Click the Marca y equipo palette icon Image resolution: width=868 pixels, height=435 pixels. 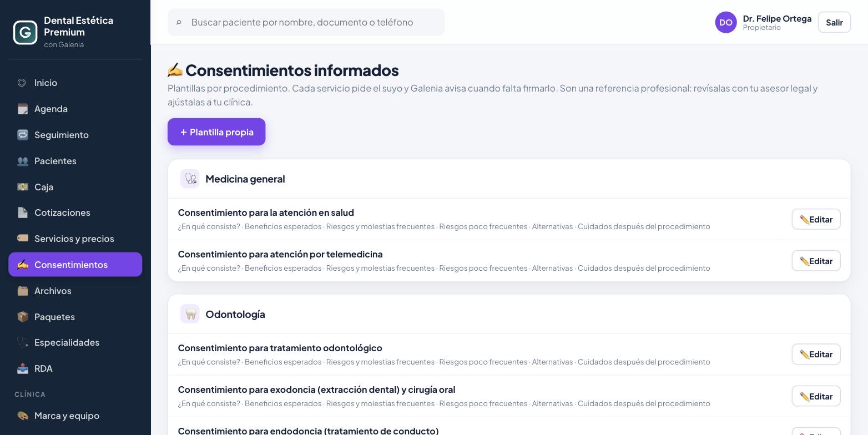22,416
